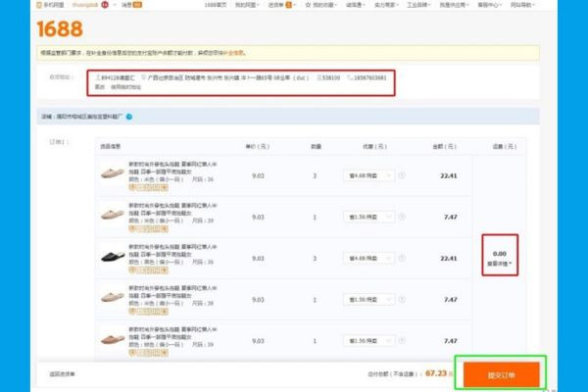
Task: Open the 实力商家 top menu
Action: tap(386, 5)
